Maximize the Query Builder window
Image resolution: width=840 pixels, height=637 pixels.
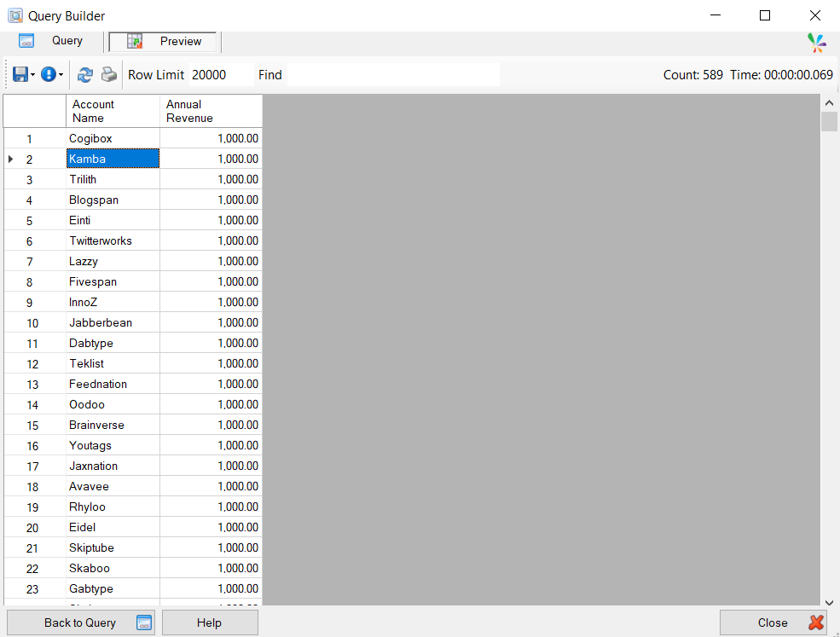[764, 15]
